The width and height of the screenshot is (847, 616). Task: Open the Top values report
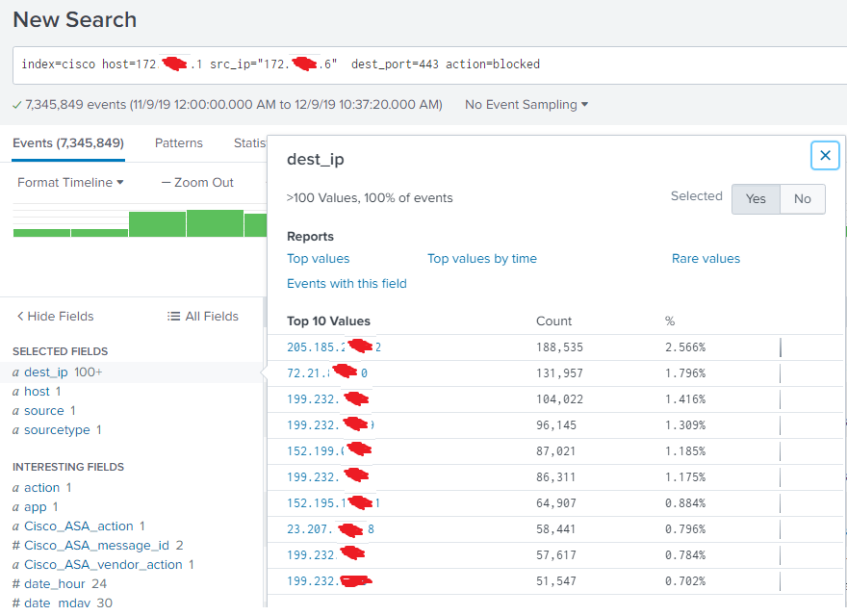tap(319, 258)
